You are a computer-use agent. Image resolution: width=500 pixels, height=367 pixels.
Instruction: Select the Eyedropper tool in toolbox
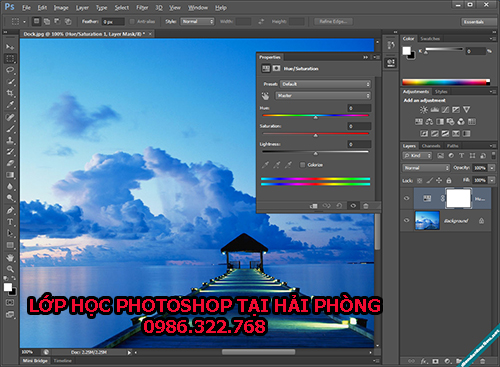pos(10,105)
